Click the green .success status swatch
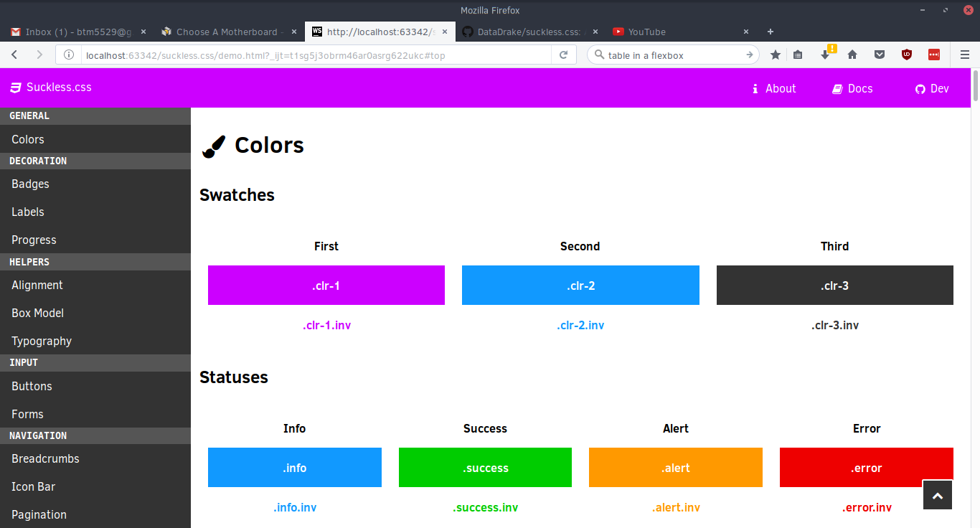The image size is (980, 528). 485,468
